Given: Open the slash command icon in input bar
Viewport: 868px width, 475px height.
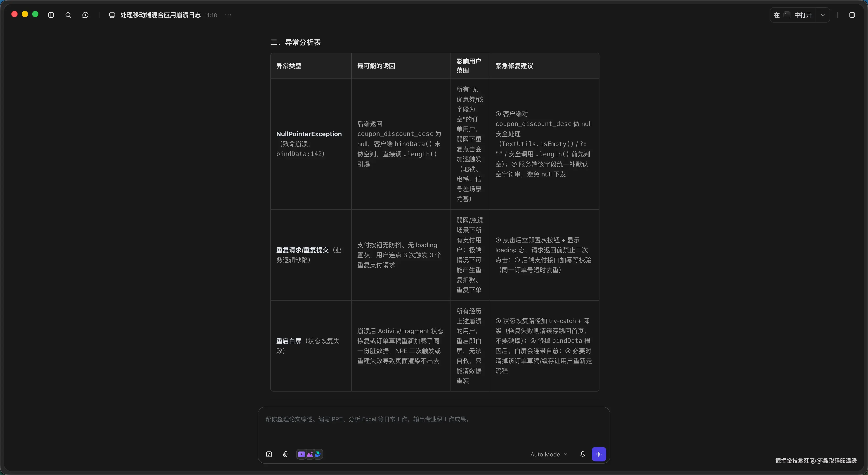Looking at the screenshot, I should 269,454.
